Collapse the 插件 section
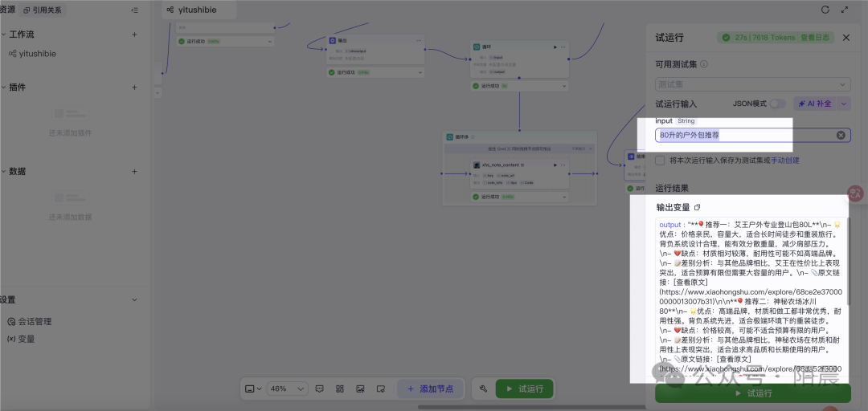Image resolution: width=868 pixels, height=411 pixels. point(3,87)
